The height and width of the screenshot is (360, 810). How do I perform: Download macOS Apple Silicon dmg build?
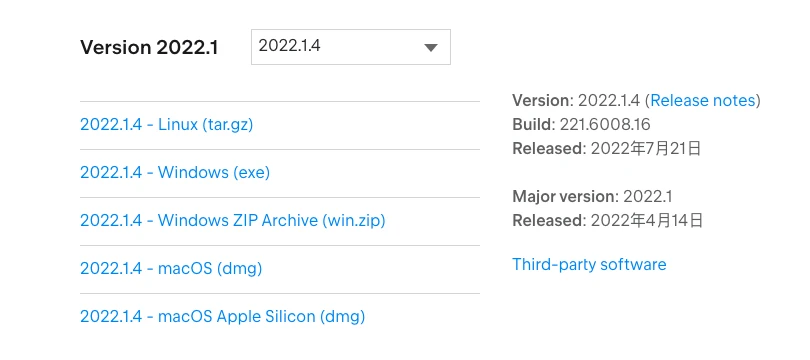tap(223, 316)
